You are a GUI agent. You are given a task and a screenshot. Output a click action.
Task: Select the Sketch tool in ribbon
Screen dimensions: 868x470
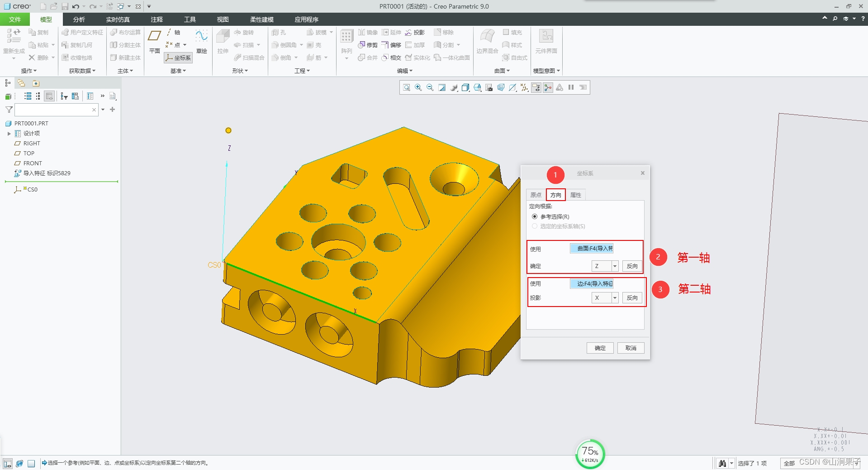[201, 41]
